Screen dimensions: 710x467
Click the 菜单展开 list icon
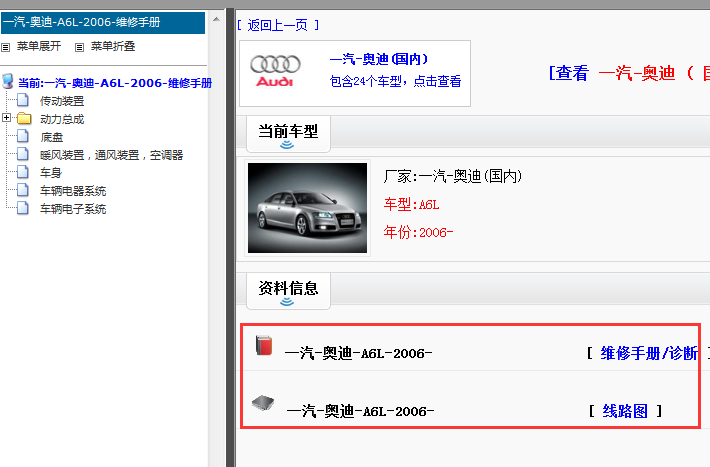[x=5, y=47]
